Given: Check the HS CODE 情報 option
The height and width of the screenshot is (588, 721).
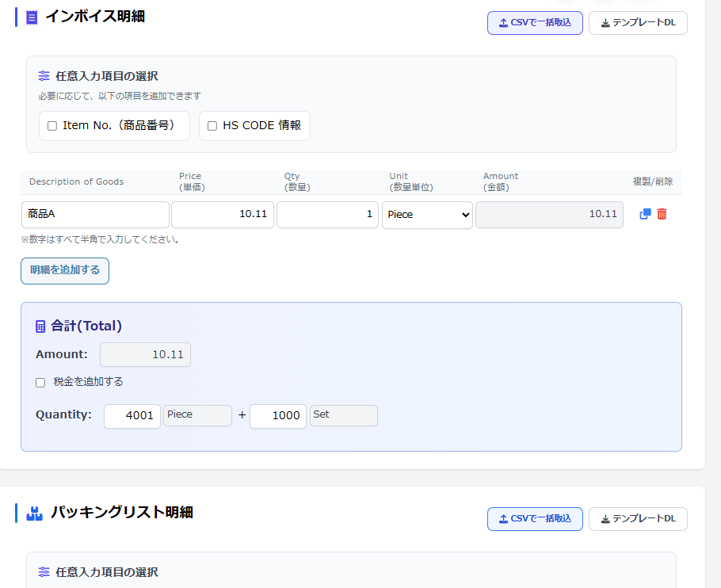Looking at the screenshot, I should (212, 125).
